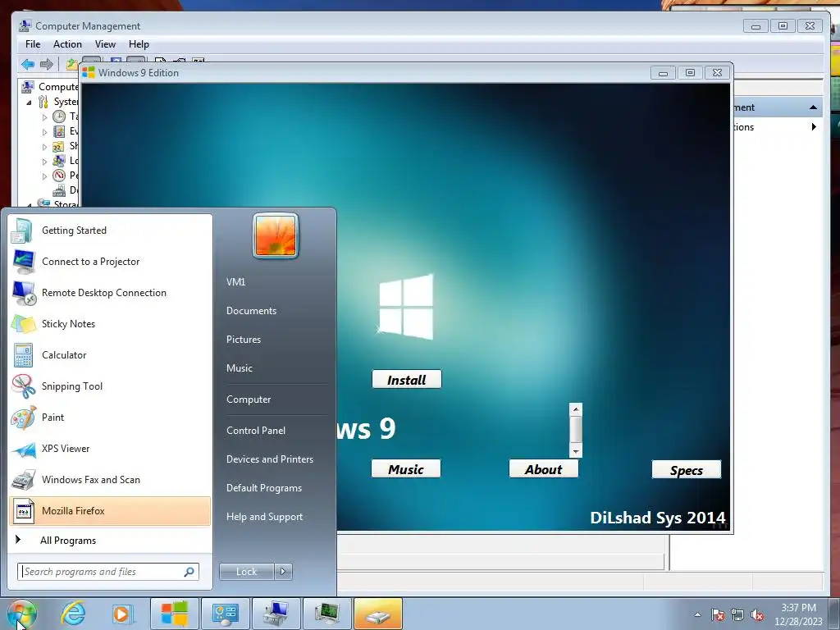Open the shutdown options arrow beside Lock
This screenshot has width=840, height=630.
point(283,572)
